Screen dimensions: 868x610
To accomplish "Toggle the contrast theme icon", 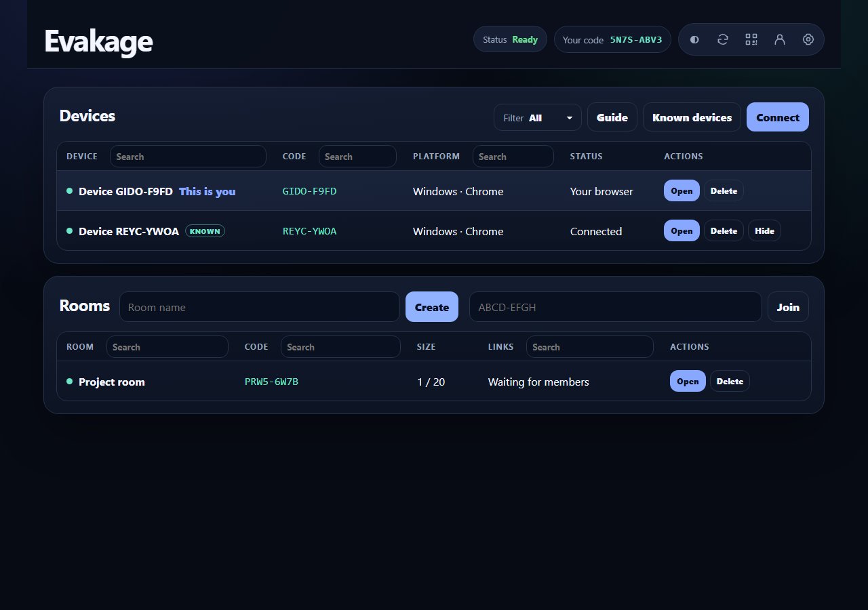I will click(694, 39).
